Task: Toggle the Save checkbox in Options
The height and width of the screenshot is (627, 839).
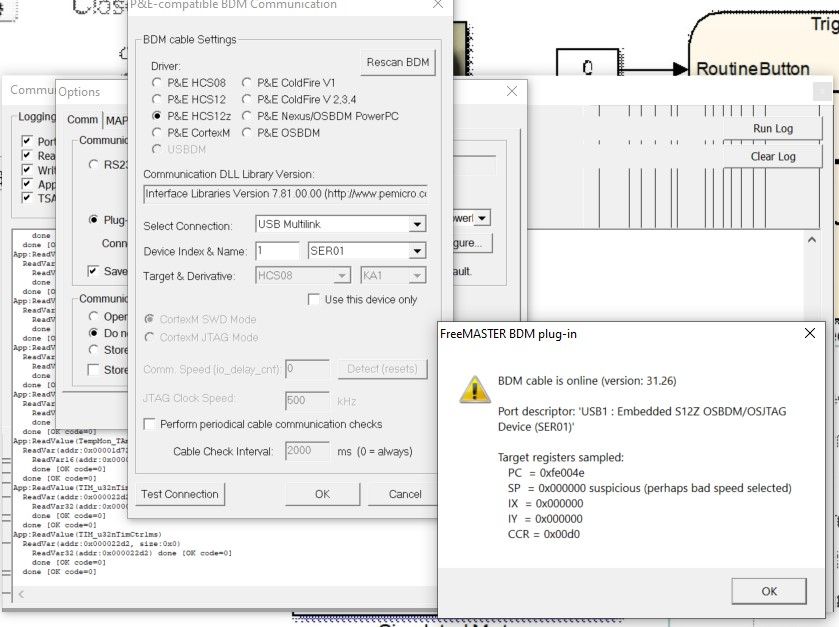Action: tap(93, 271)
